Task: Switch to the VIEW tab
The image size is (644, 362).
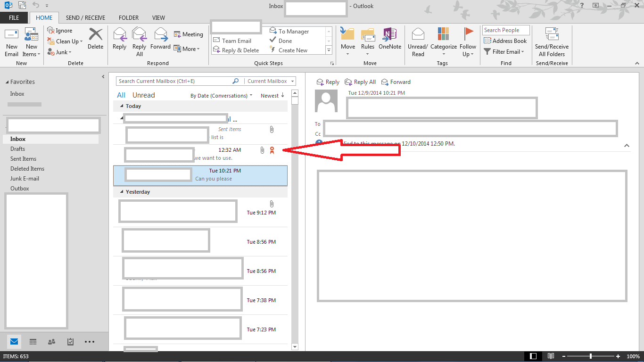Action: point(158,18)
